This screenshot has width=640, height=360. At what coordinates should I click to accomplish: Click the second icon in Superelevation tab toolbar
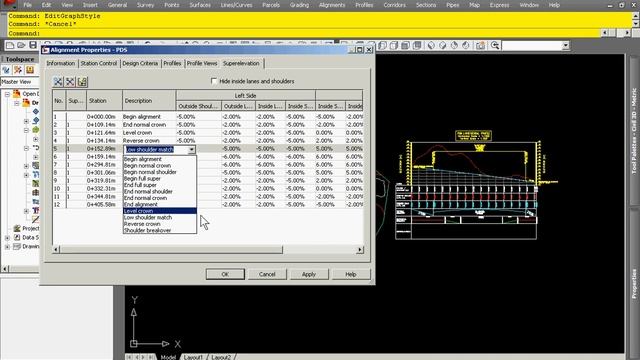point(70,82)
